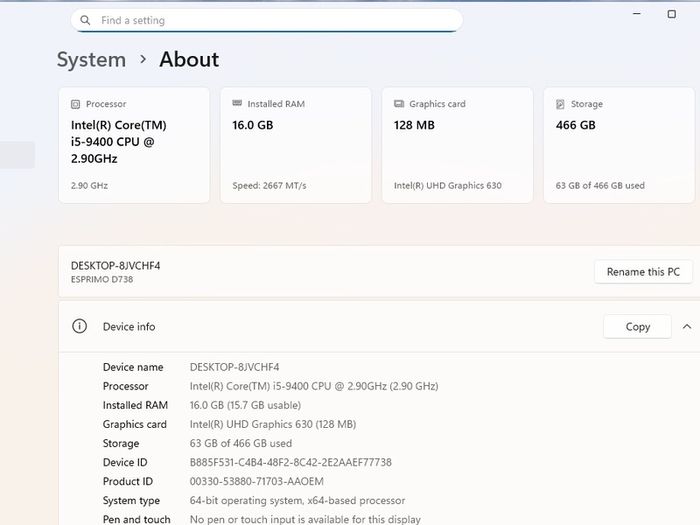Click the Device ID label

coord(125,462)
